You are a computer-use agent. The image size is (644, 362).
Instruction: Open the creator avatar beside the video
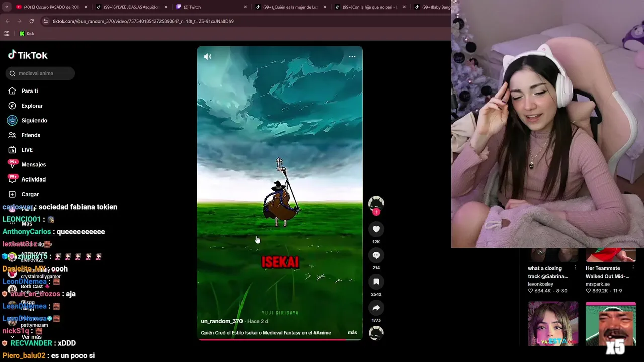tap(376, 203)
